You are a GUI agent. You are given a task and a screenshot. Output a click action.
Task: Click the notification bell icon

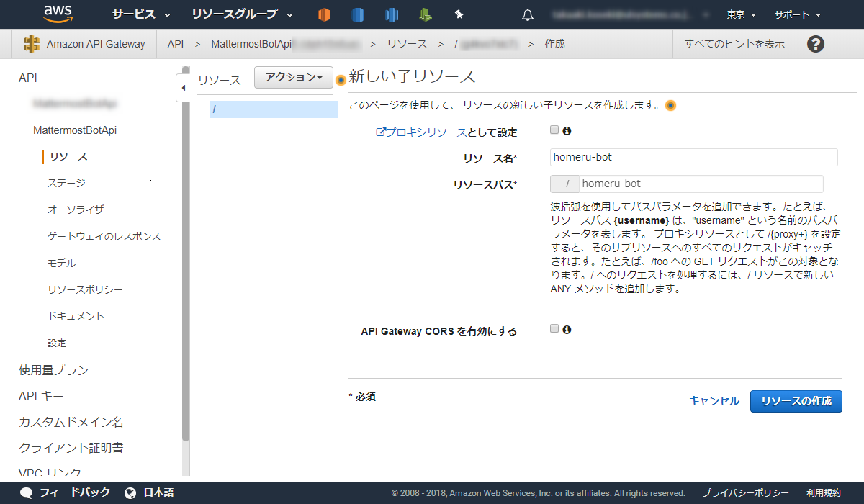coord(528,14)
